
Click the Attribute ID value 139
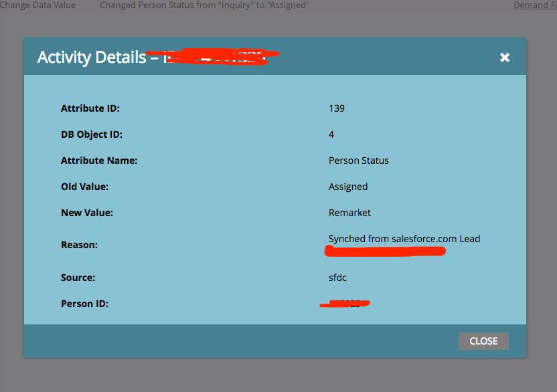337,108
